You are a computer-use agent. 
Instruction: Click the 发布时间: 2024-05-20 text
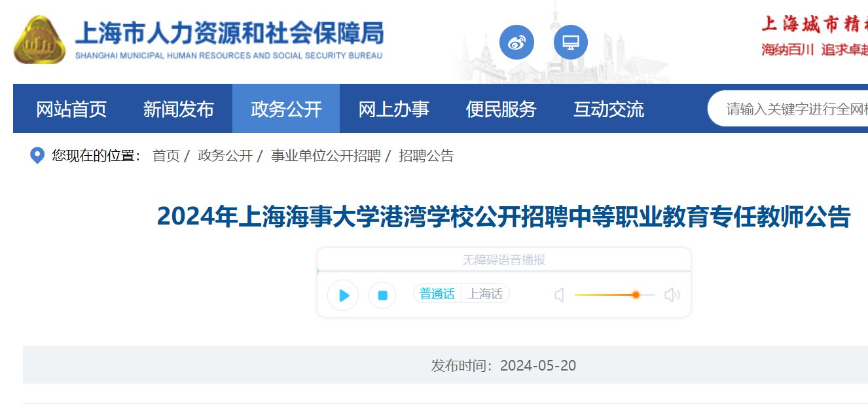coord(503,365)
